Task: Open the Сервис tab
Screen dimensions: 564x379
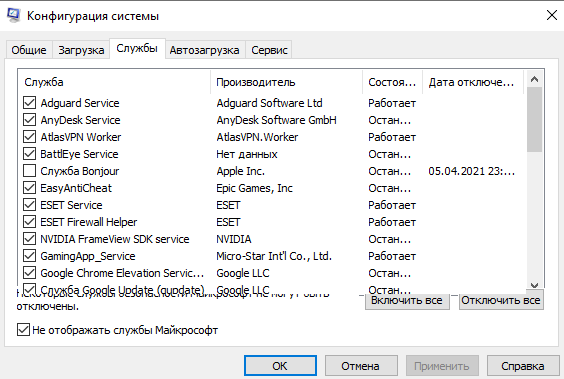Action: click(269, 50)
